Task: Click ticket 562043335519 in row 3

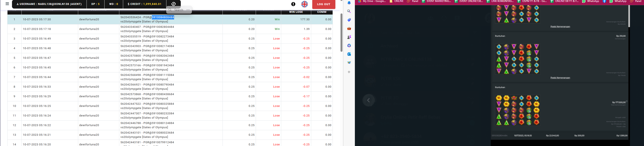Action: pyautogui.click(x=130, y=36)
